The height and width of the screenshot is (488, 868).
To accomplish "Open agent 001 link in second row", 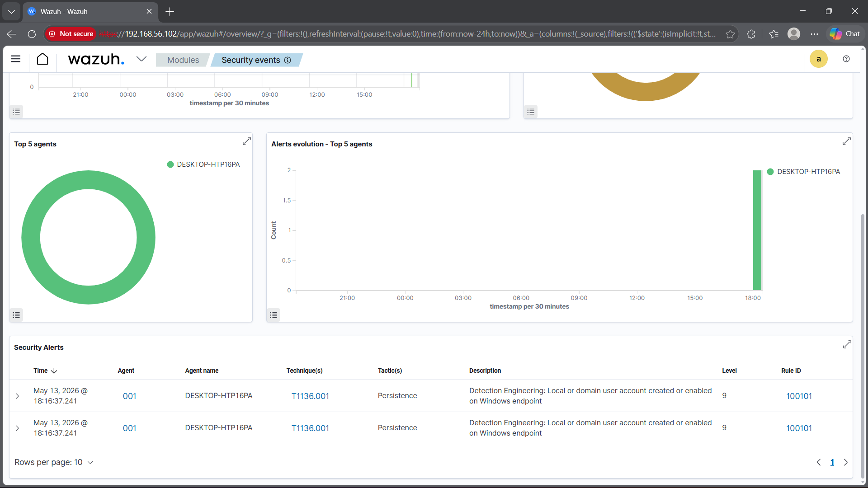I will [129, 428].
